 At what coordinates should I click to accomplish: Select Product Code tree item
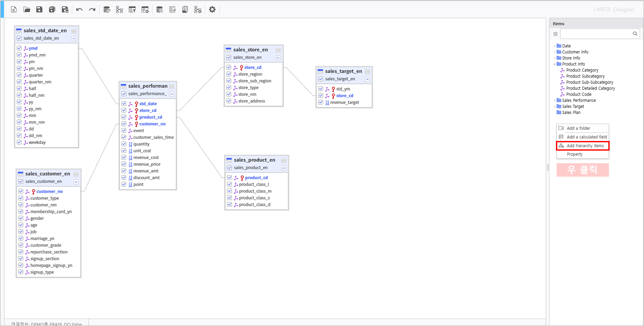click(x=579, y=94)
